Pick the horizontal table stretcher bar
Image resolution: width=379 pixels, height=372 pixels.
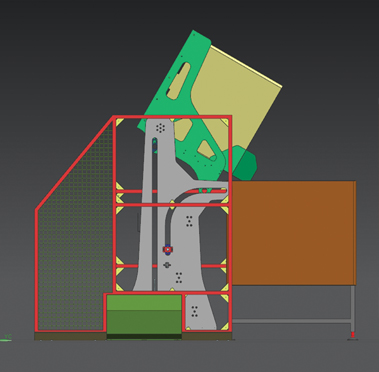pos(291,321)
